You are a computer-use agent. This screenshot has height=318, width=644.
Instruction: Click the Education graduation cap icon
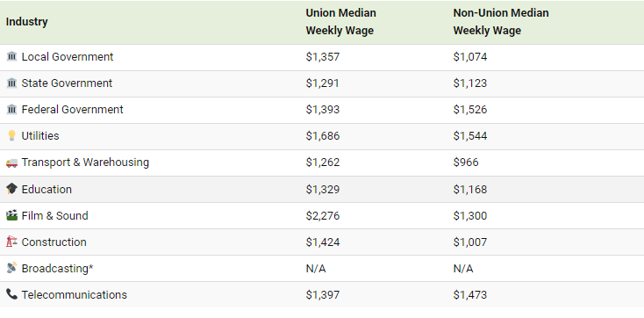[x=11, y=189]
